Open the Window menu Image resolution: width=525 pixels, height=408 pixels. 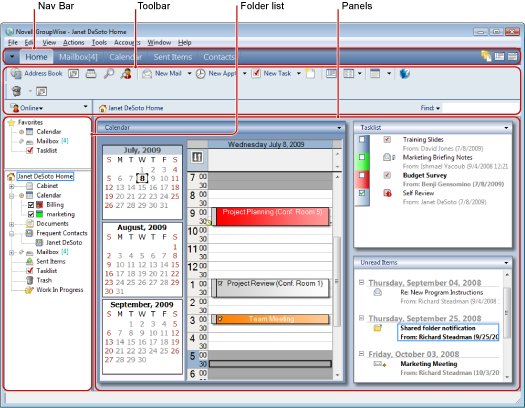click(x=159, y=43)
